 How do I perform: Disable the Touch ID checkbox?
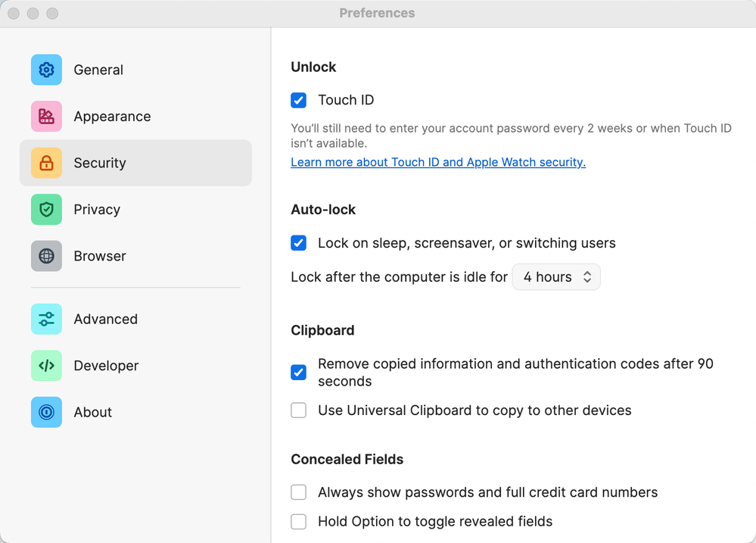pos(299,100)
